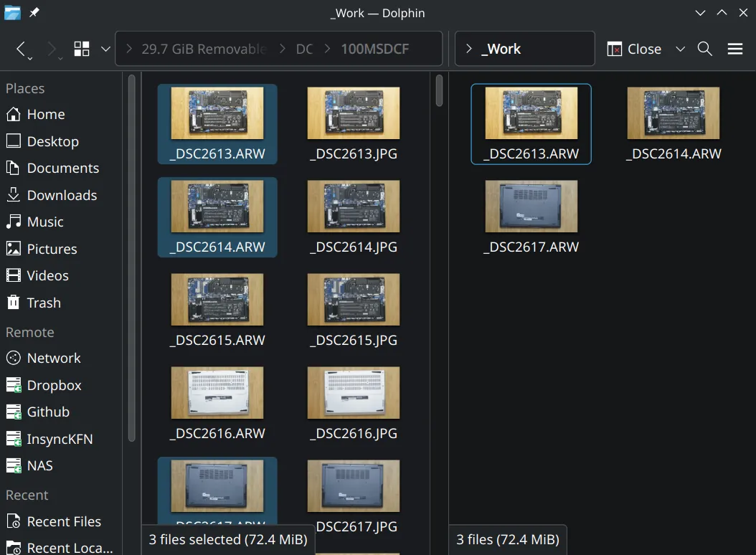
Task: Click the 29.7 GiB Removable breadcrumb
Action: coord(204,49)
